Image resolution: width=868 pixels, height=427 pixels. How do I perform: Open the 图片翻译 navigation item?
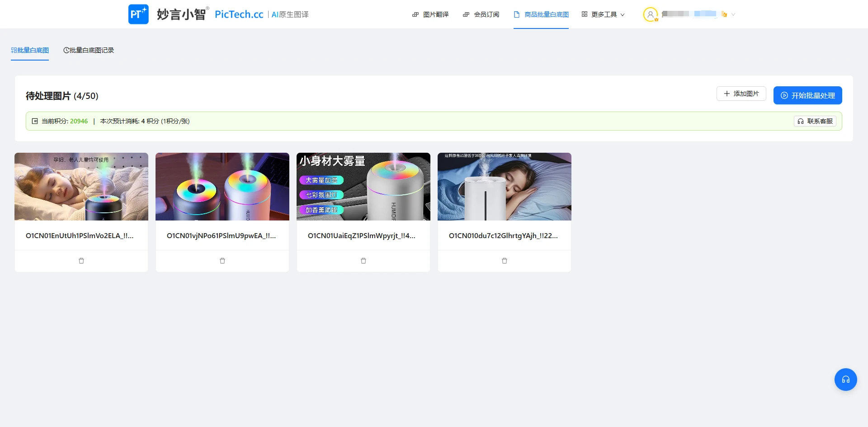point(435,14)
